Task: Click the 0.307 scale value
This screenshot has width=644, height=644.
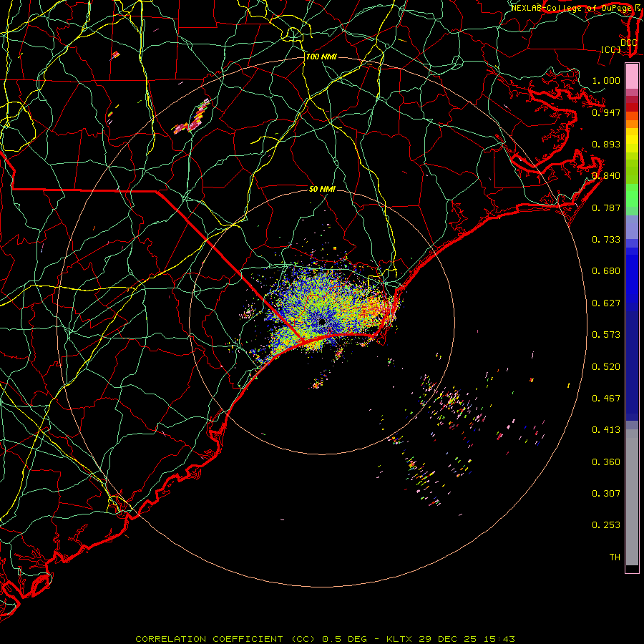Action: point(606,494)
